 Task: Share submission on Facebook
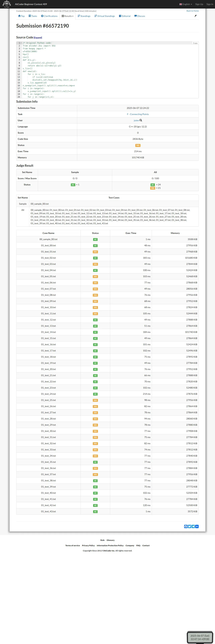(186, 526)
